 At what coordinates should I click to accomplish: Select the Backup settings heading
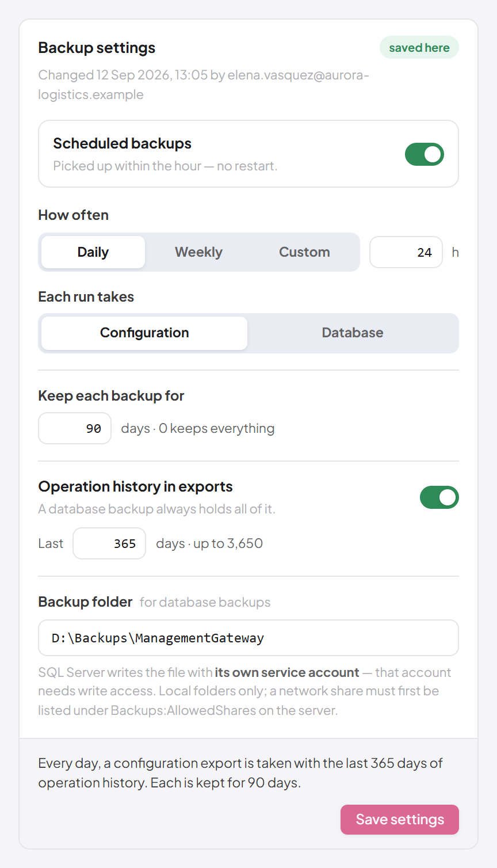[x=97, y=48]
